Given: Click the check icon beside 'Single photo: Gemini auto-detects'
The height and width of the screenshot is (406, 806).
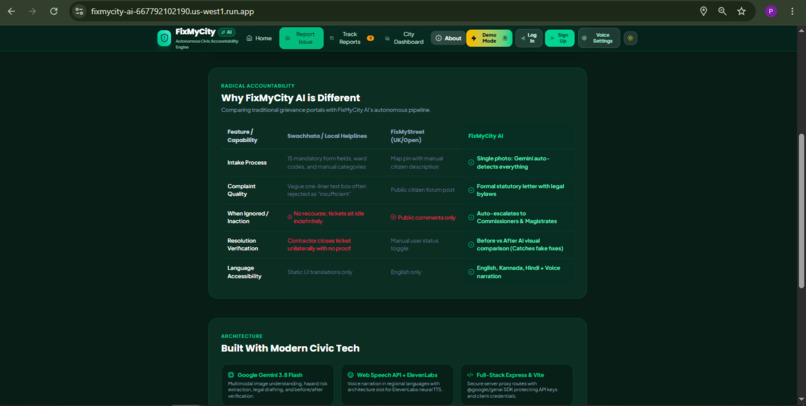Looking at the screenshot, I should [x=471, y=162].
